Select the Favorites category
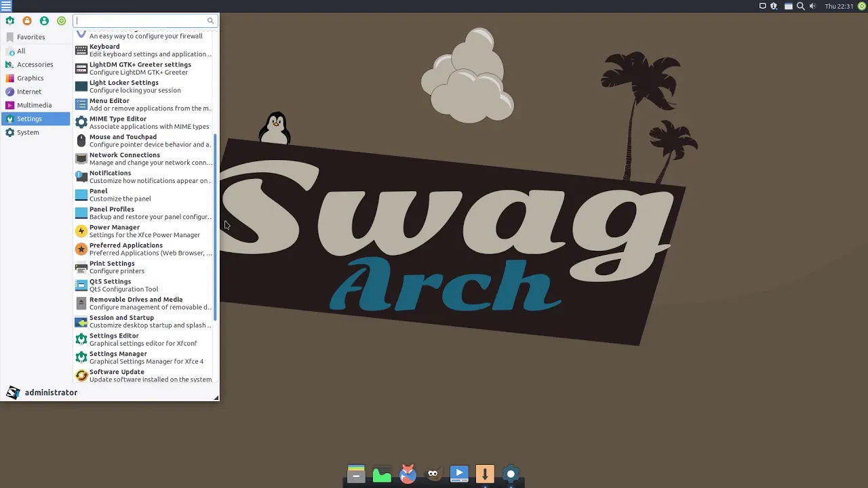 pos(36,37)
